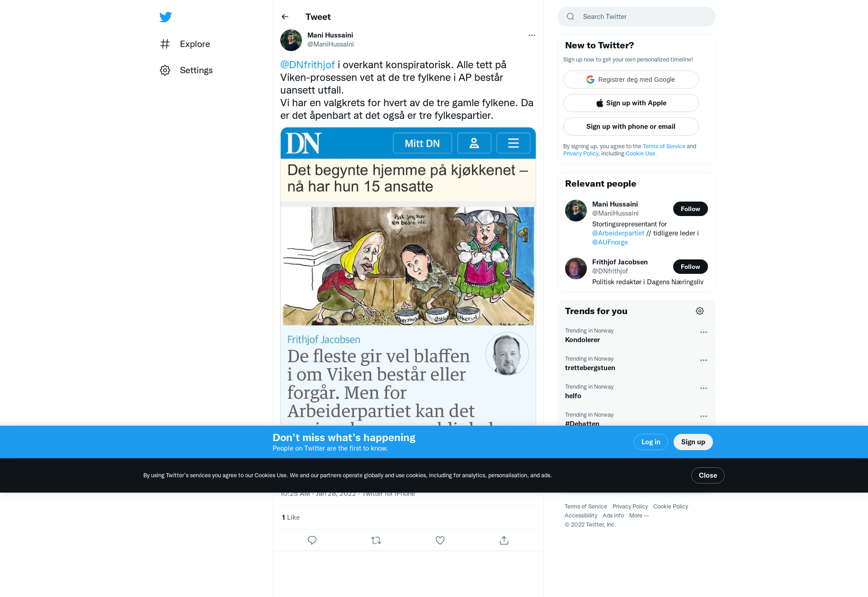Like the tweet with the heart icon
Viewport: 868px width, 597px height.
[440, 540]
